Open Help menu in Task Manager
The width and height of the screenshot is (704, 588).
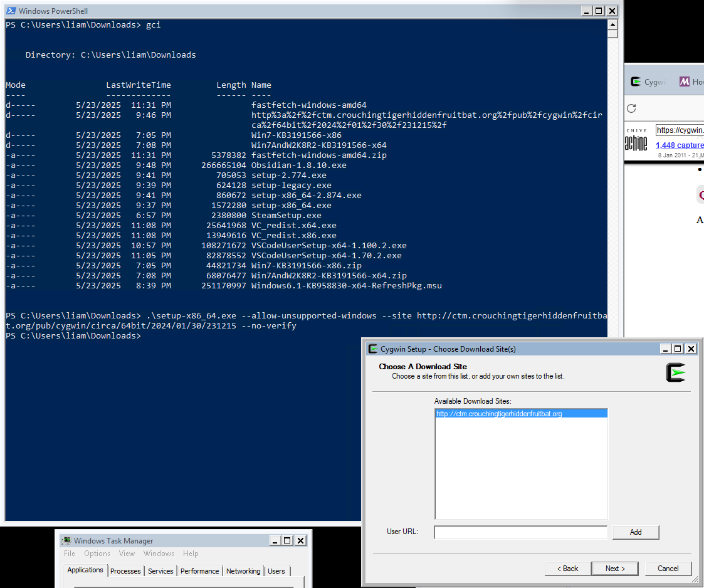(191, 554)
